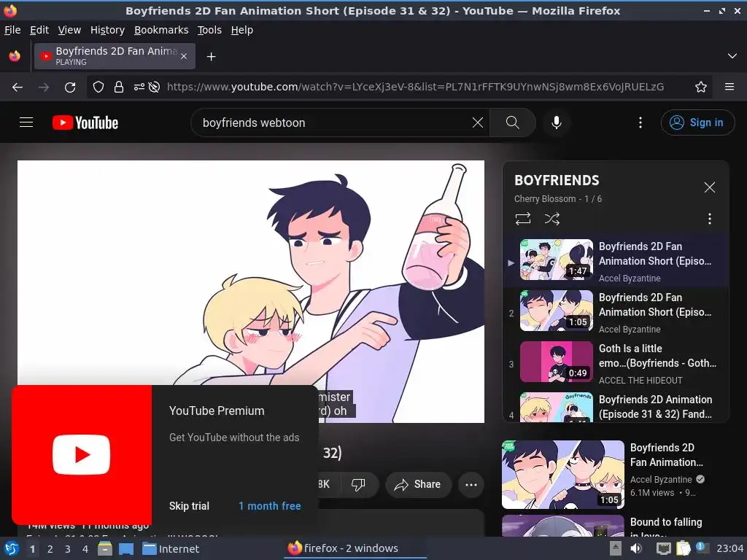
Task: Open the Firefox application menu
Action: point(729,87)
